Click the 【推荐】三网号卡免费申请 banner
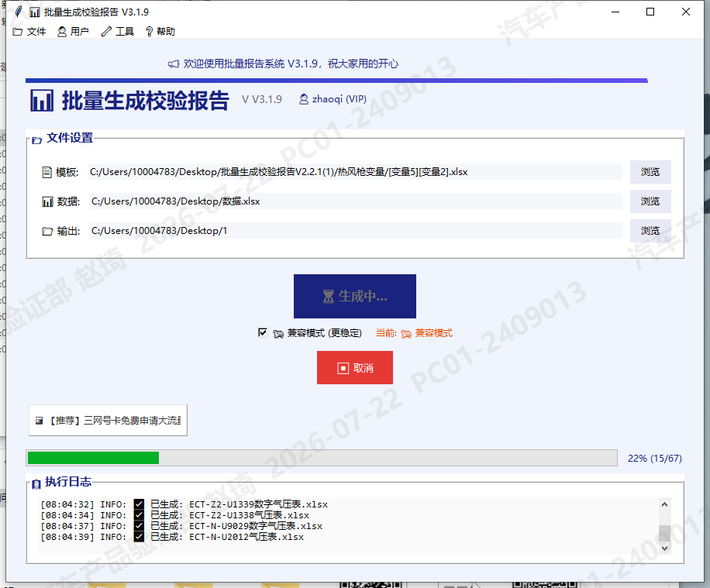 click(108, 421)
